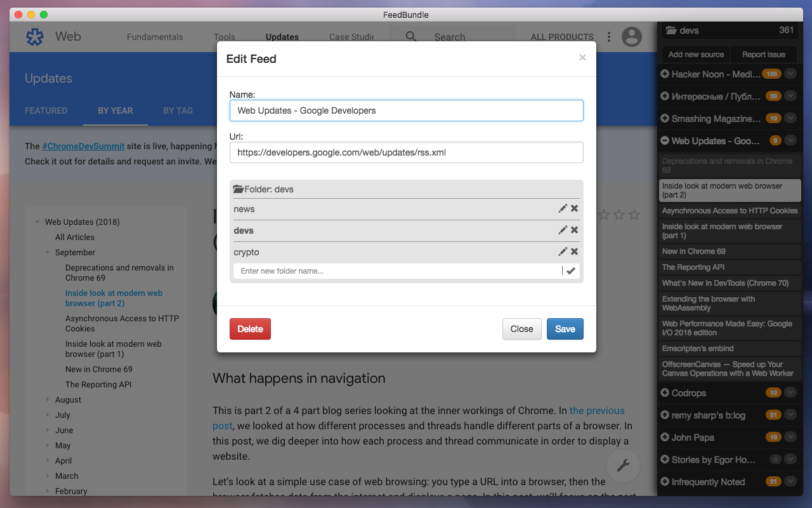
Task: Open Emscripten's embind feed entry
Action: pos(730,349)
